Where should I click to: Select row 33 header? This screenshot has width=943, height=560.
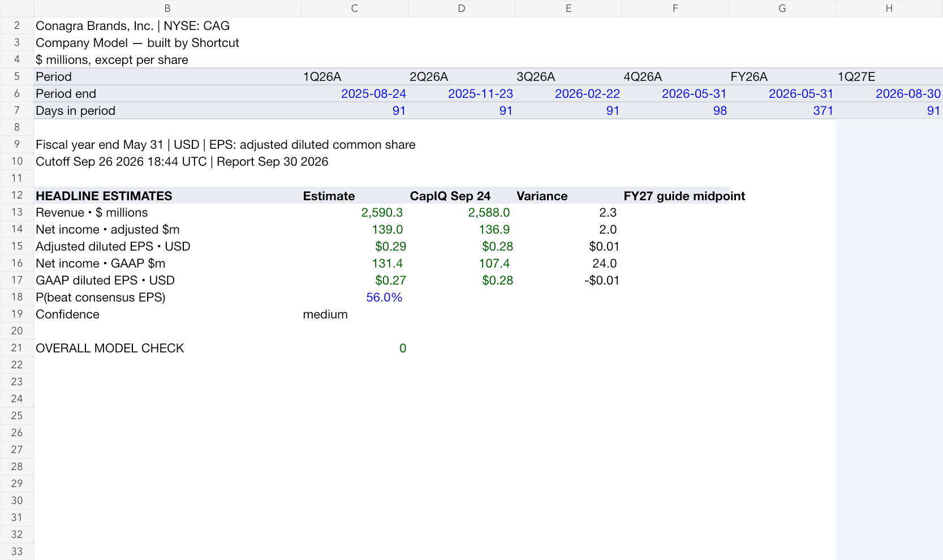(17, 552)
